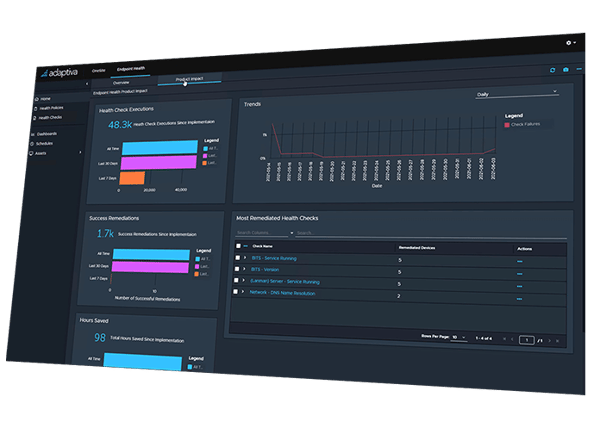
Task: Open Dashboards in the sidebar
Action: [44, 134]
